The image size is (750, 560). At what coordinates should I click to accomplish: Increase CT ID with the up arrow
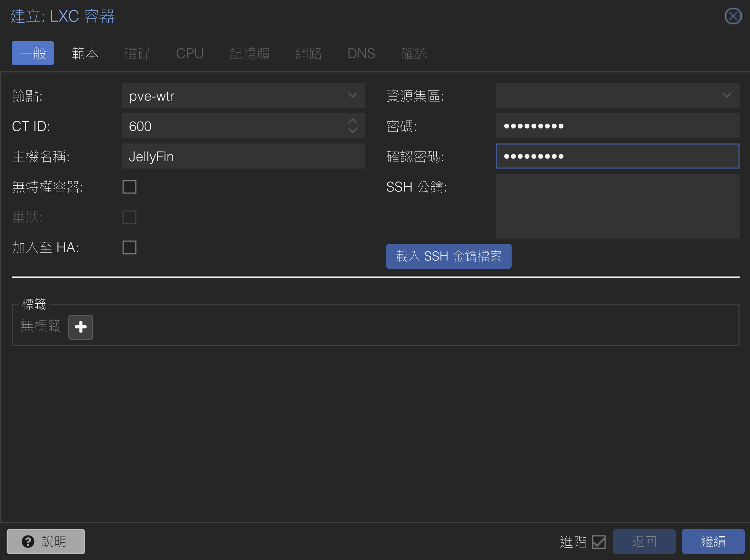pyautogui.click(x=353, y=121)
